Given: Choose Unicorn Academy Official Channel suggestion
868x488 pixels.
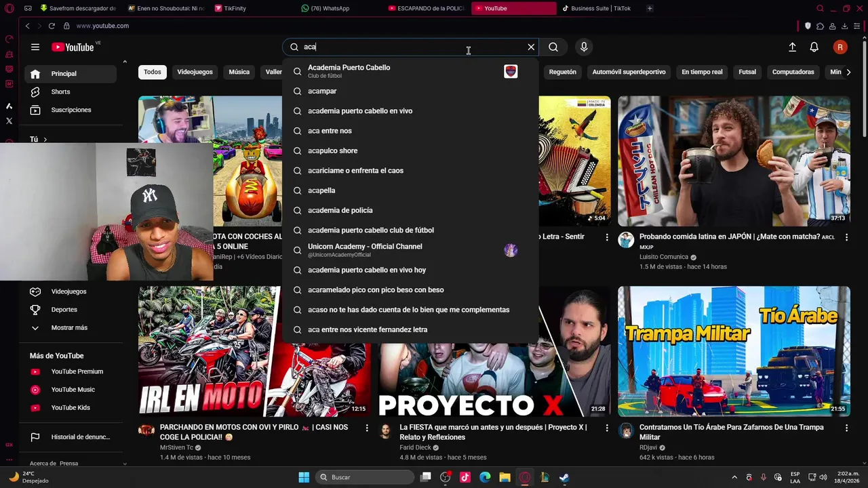Looking at the screenshot, I should tap(410, 250).
